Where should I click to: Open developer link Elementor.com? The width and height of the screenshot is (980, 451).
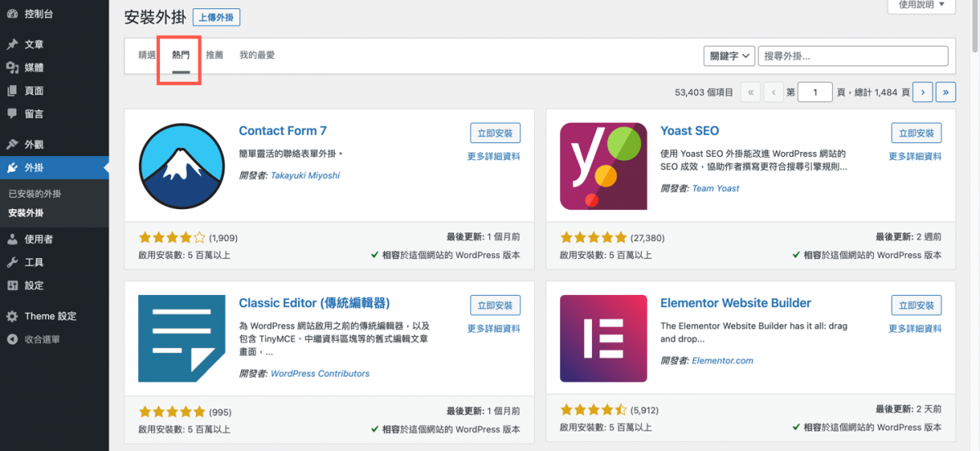click(723, 360)
